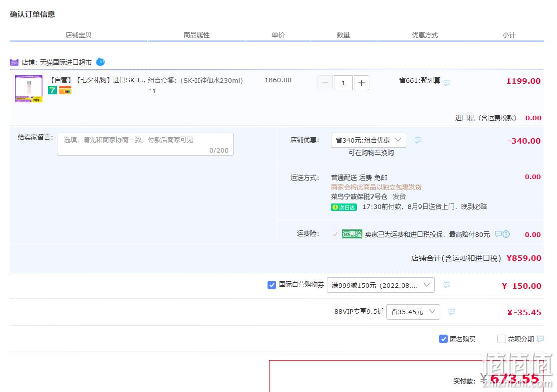This screenshot has width=557, height=392.
Task: Open comment icon beside 最高赔付80元
Action: (499, 234)
